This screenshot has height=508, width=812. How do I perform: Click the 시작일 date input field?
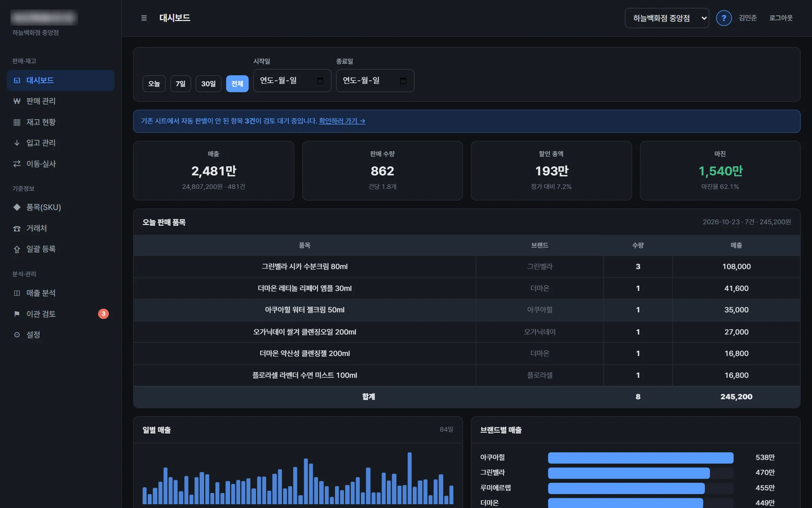pos(292,81)
